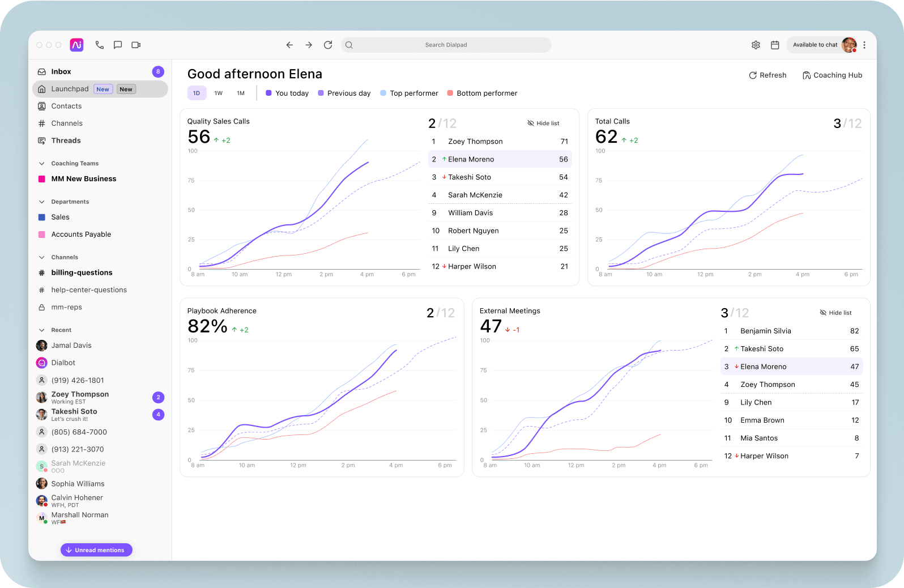Go back with the left arrow
The height and width of the screenshot is (588, 904).
pos(289,45)
